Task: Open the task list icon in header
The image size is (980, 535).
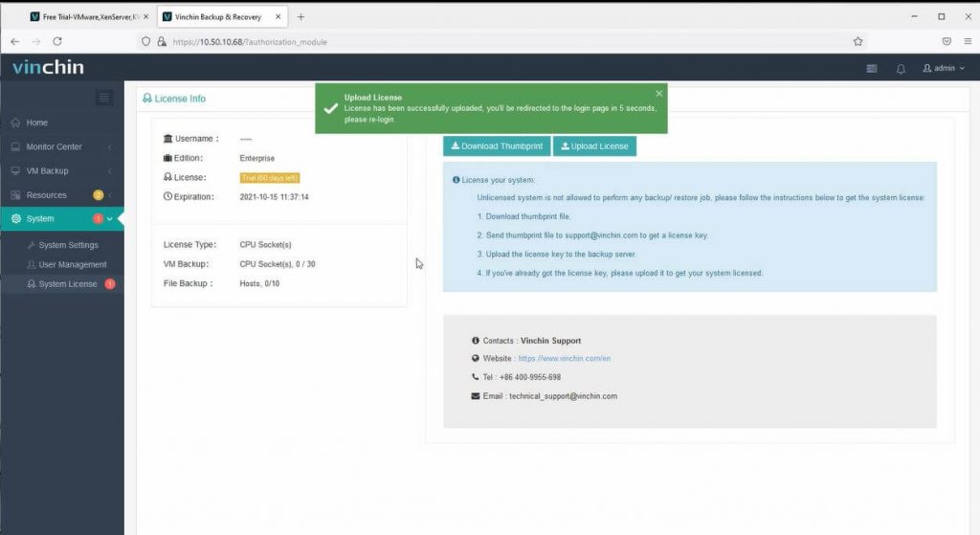Action: 871,69
